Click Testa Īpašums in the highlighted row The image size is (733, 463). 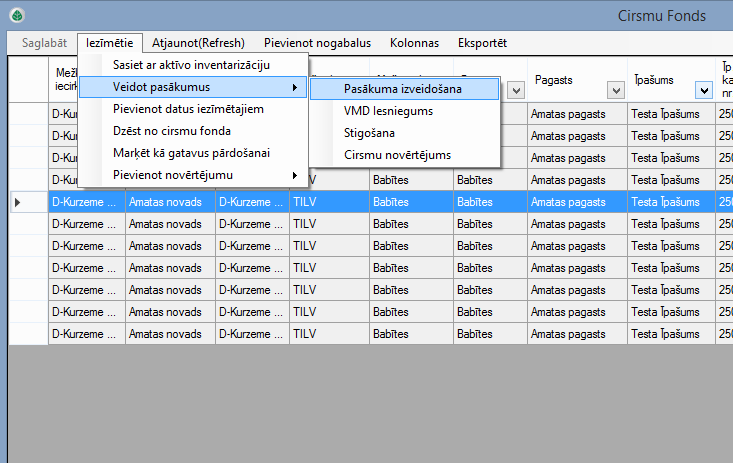[x=671, y=202]
